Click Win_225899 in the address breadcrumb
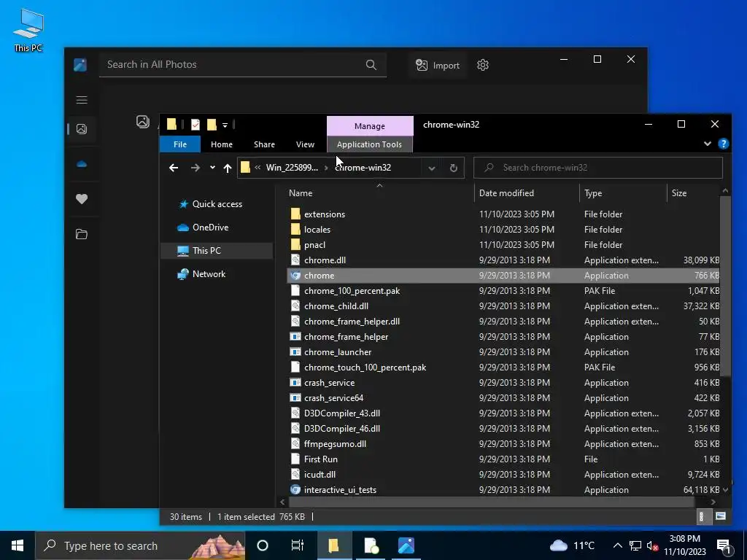Image resolution: width=747 pixels, height=560 pixels. pos(292,168)
